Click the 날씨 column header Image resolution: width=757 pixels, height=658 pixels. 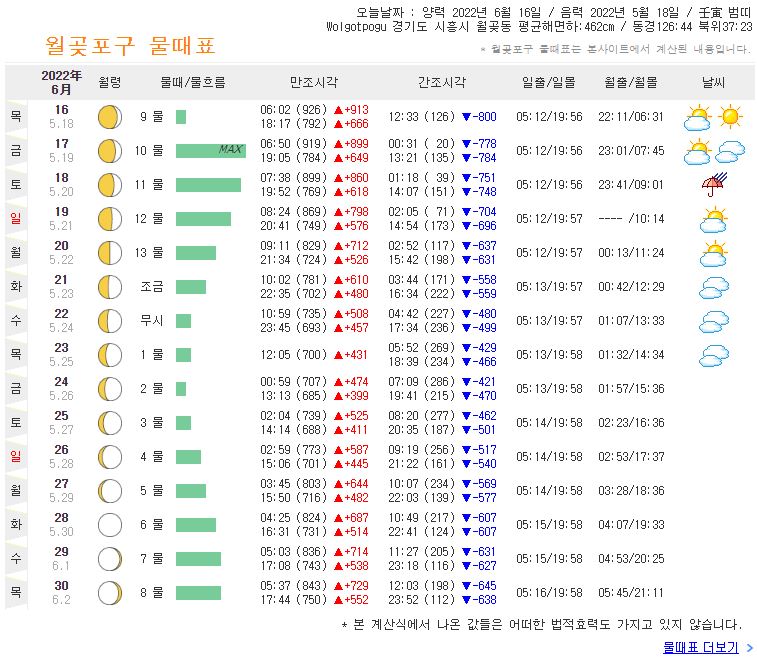714,82
